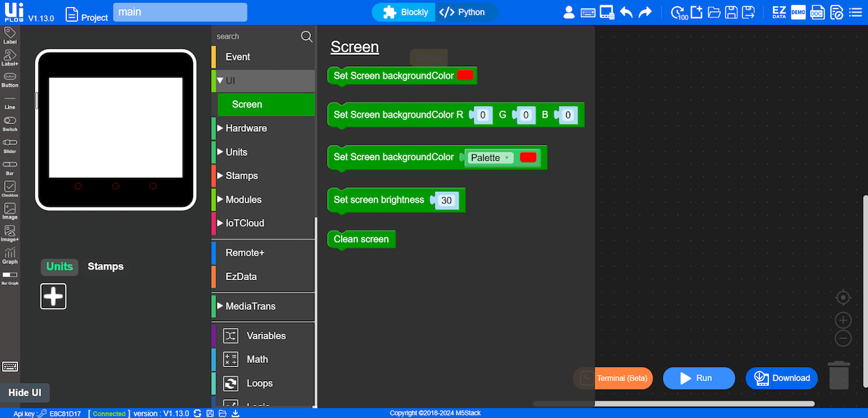Select the Bar widget icon
Screen dimensions: 868x418
pyautogui.click(x=10, y=167)
